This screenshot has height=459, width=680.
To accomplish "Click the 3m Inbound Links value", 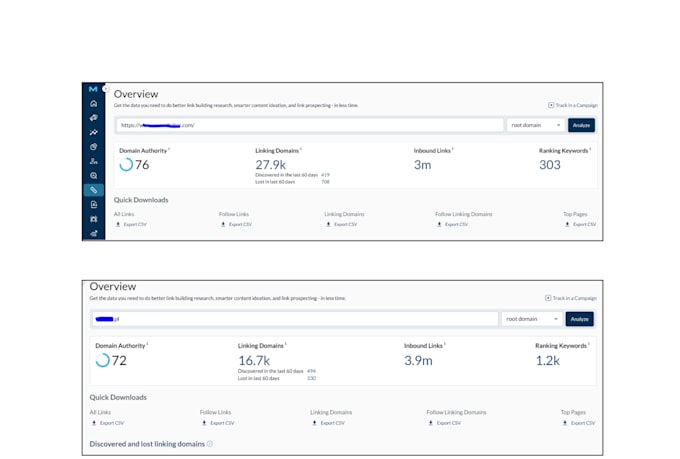I will [x=422, y=165].
